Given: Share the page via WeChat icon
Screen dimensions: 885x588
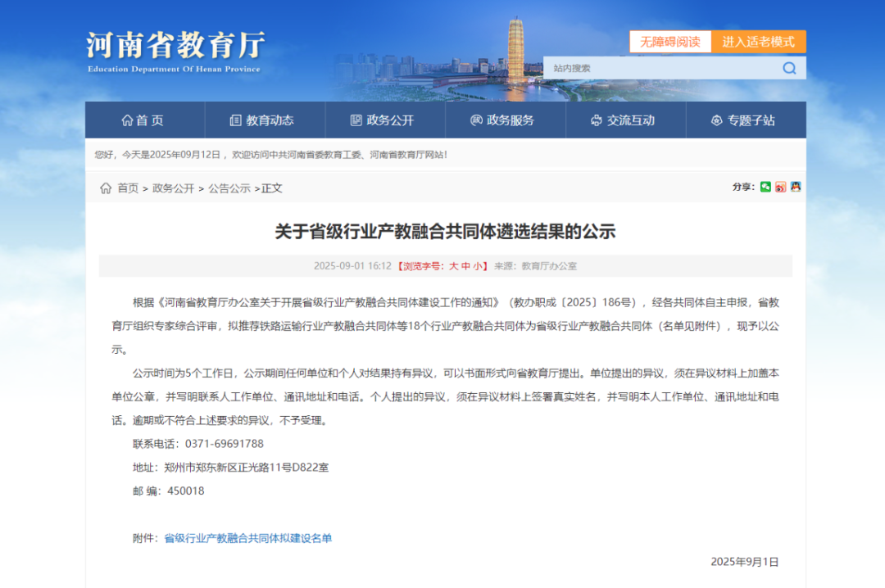Looking at the screenshot, I should pos(765,187).
